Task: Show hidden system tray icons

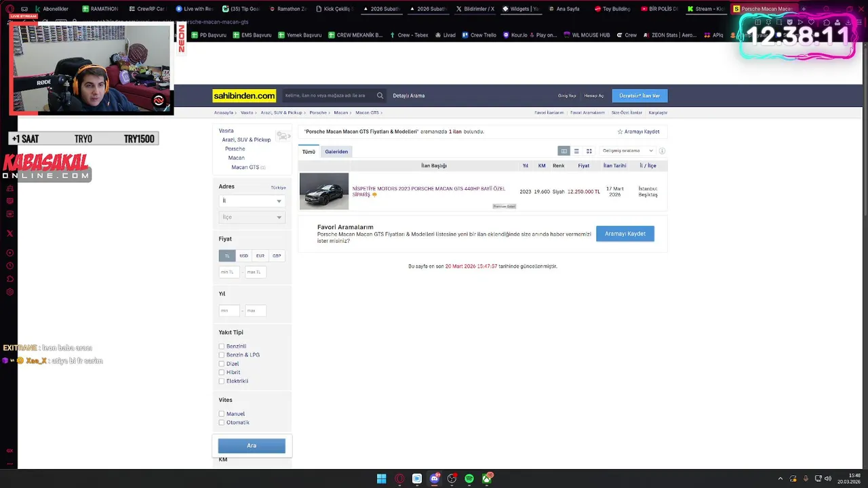Action: 780,479
